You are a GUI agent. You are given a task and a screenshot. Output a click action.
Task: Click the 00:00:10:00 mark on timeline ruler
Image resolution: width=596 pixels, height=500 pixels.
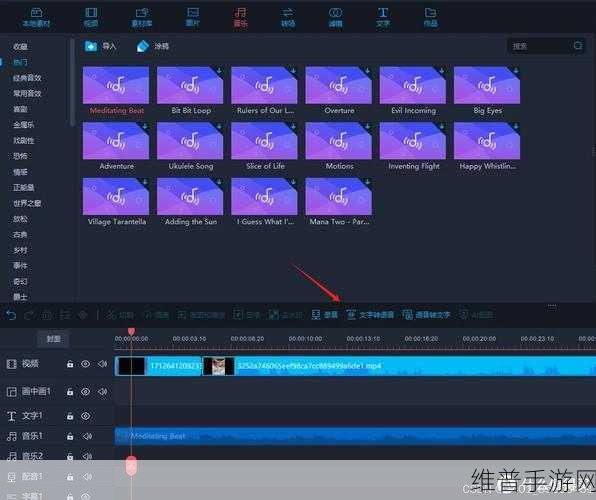[x=305, y=338]
